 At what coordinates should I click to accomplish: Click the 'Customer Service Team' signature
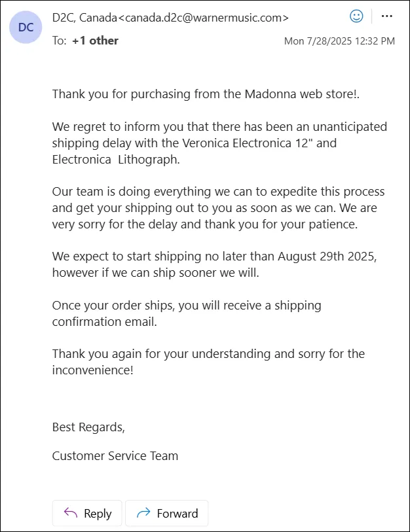115,455
